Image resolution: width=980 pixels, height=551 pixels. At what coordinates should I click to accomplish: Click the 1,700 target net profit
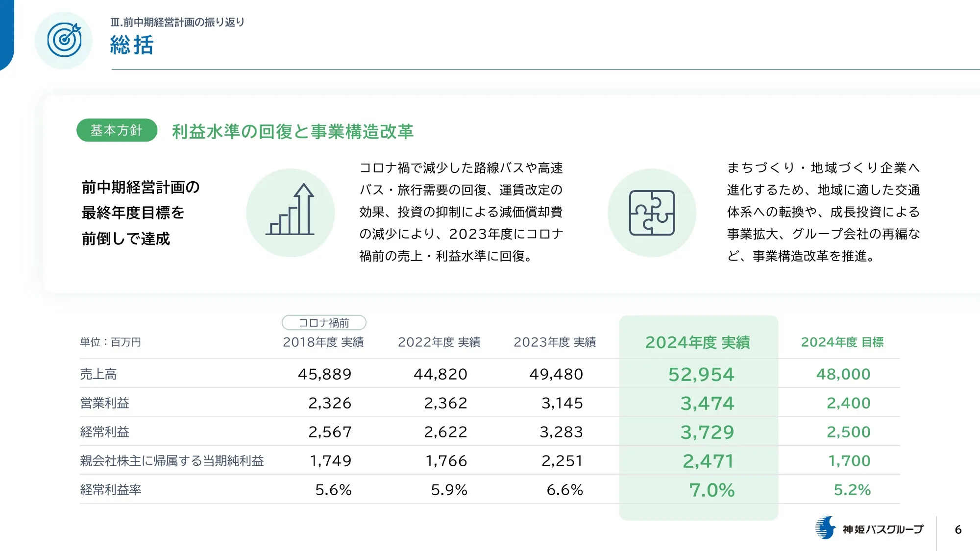849,461
